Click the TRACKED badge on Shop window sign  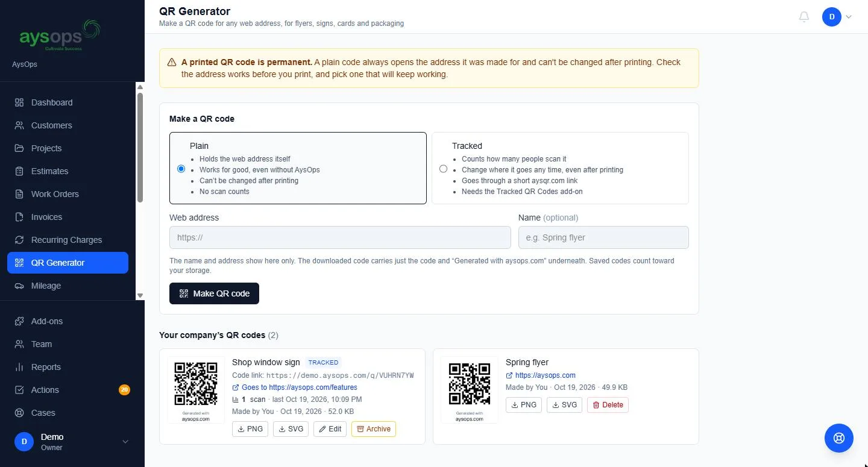323,362
